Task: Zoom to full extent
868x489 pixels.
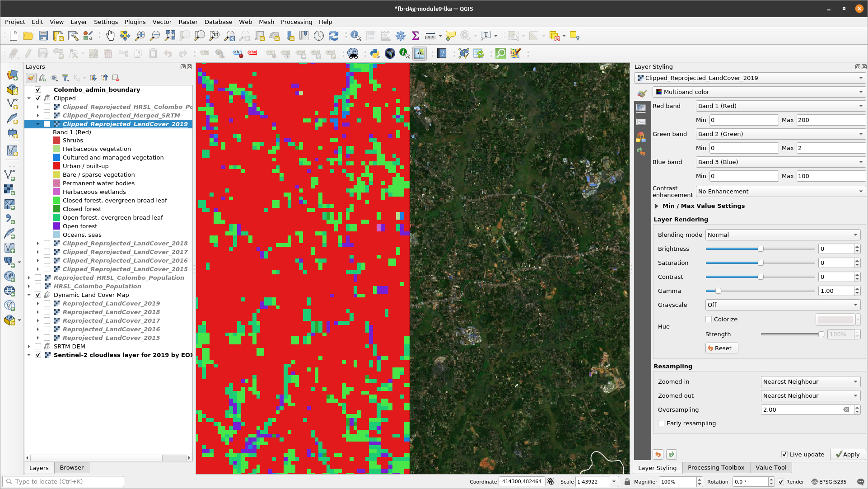Action: pos(170,36)
